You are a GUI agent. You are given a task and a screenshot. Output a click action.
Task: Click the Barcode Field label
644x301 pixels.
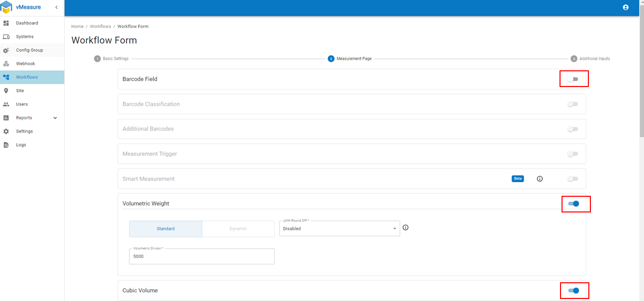140,79
